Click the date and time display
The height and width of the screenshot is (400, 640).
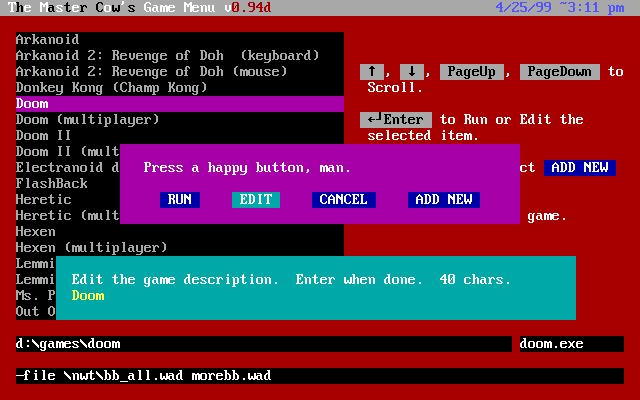coord(560,8)
